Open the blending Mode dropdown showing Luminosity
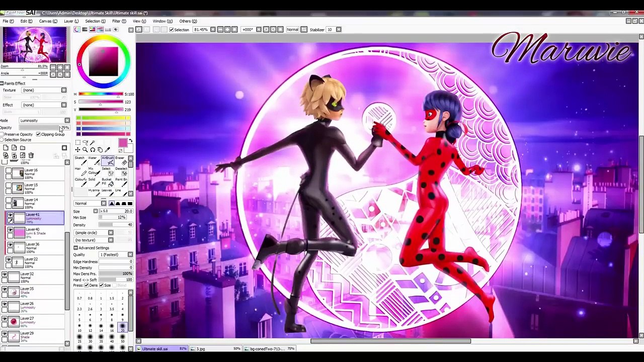Viewport: 644px width, 362px height. (67, 121)
